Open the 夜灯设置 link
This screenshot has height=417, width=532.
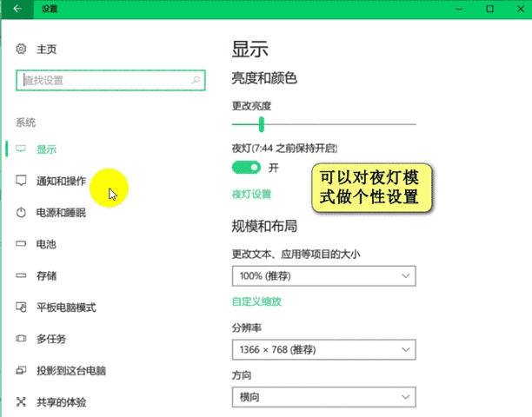(x=251, y=194)
